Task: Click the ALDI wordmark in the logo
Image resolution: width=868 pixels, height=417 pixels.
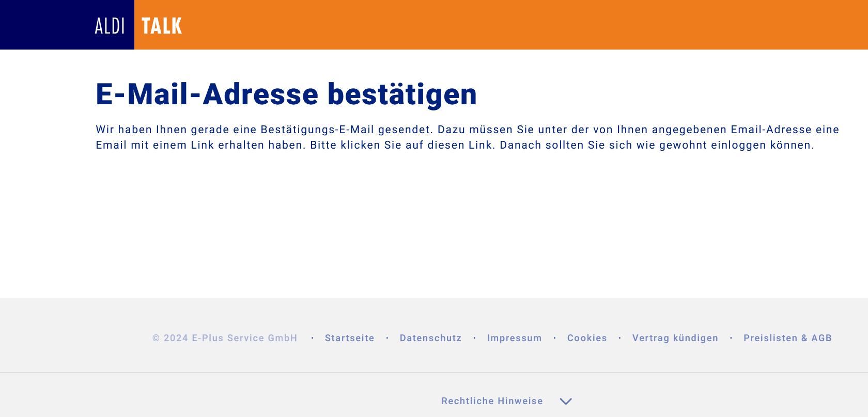Action: click(x=110, y=26)
